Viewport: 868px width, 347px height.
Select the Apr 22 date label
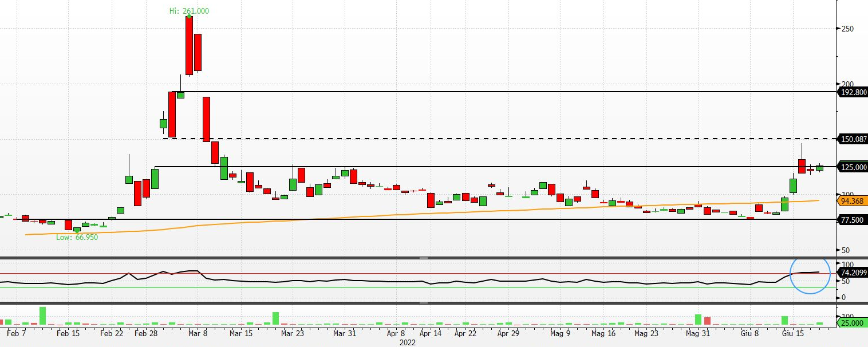pos(465,333)
